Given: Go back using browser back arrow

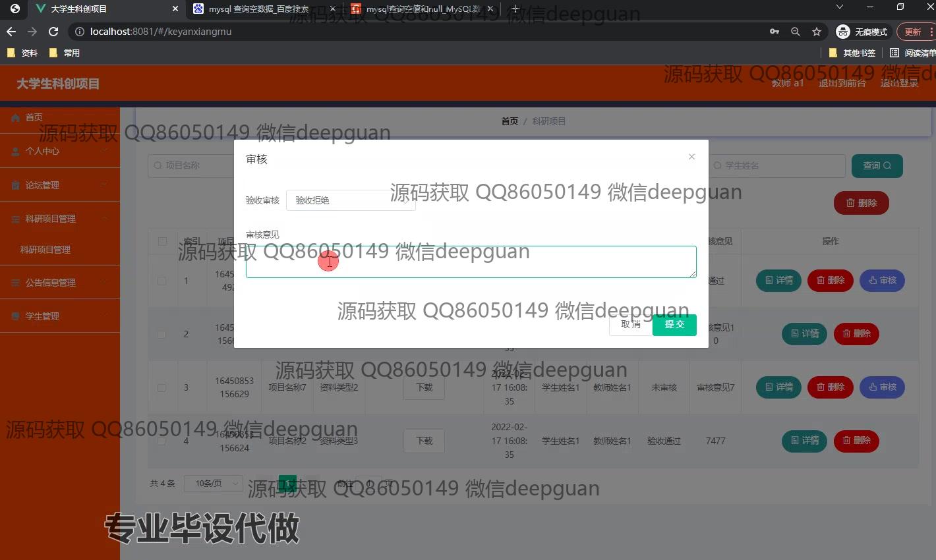Looking at the screenshot, I should pos(11,32).
